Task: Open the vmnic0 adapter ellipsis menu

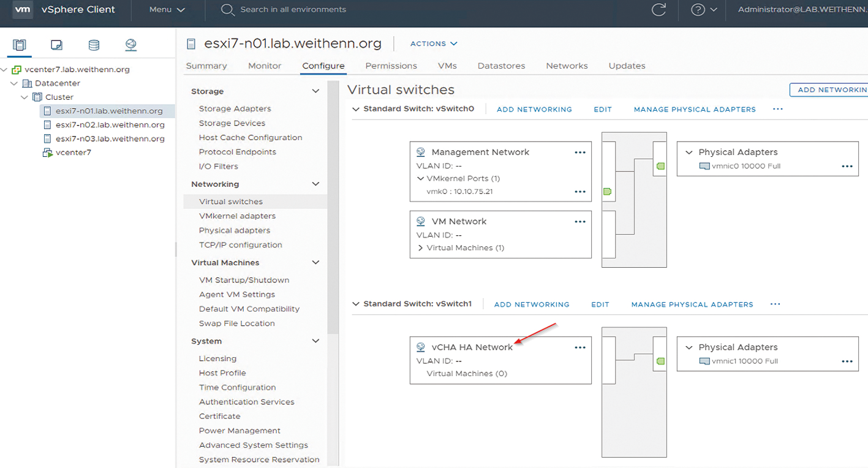Action: pos(847,166)
